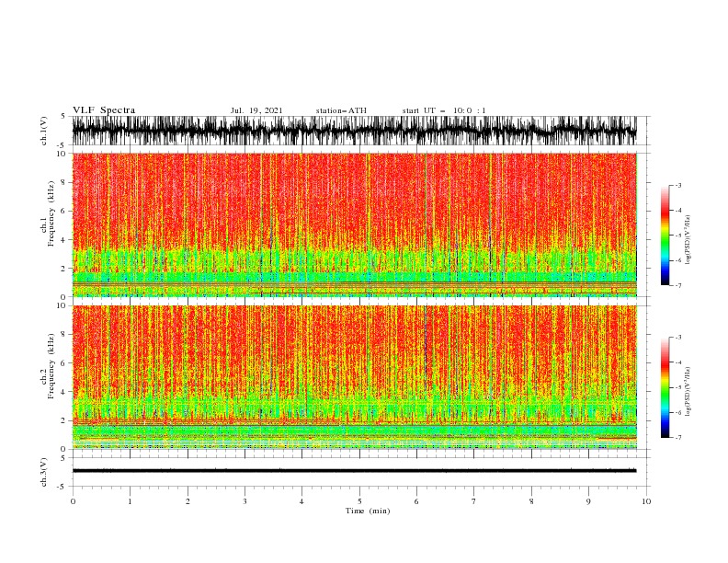This screenshot has height=563, width=728.
Task: Click the upper 'log(PSD)(V²/Hz)' colorbar label
Action: coord(688,240)
